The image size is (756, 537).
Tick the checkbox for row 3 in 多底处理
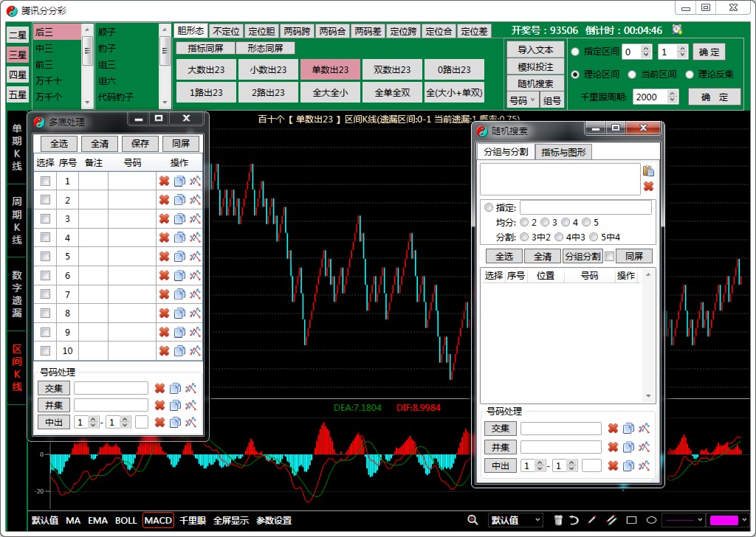45,219
